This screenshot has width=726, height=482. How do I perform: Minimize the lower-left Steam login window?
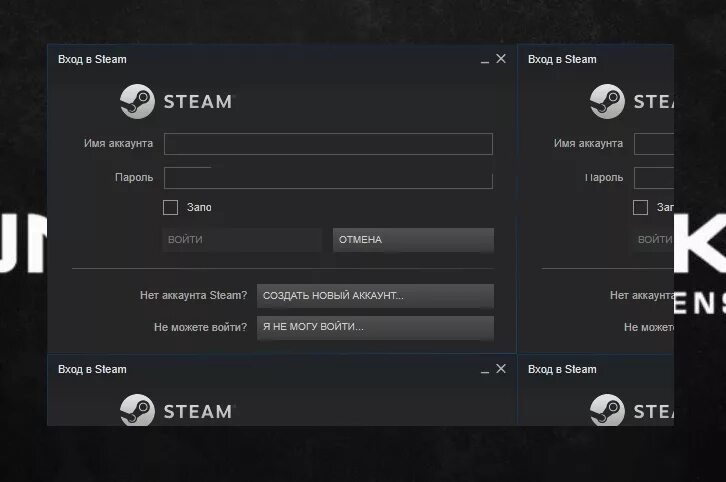[485, 370]
